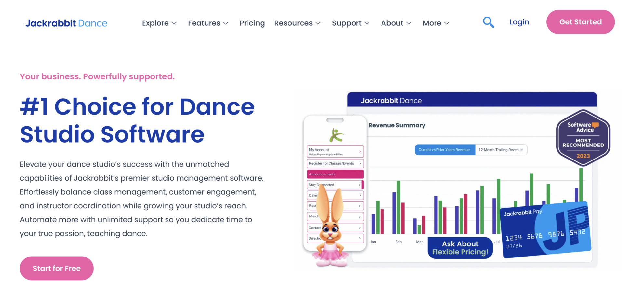Select Current vs Prior Years Revenue tab
The height and width of the screenshot is (306, 644).
coord(445,150)
